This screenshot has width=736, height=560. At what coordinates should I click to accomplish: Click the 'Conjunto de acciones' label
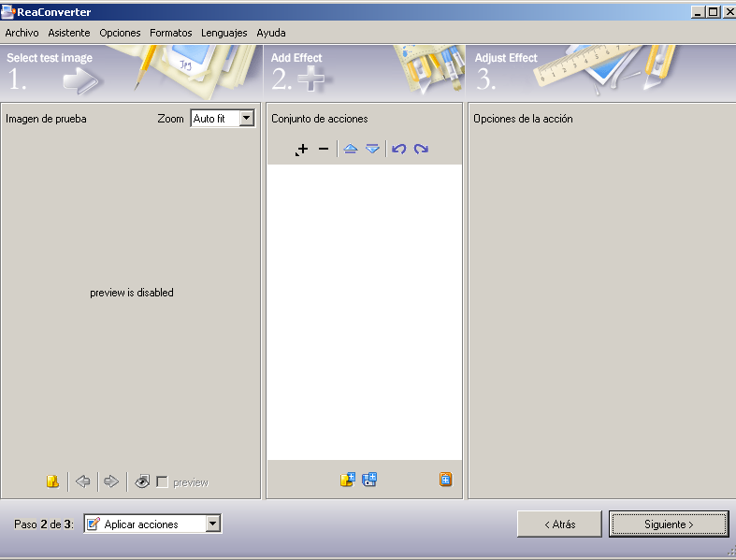(x=319, y=119)
